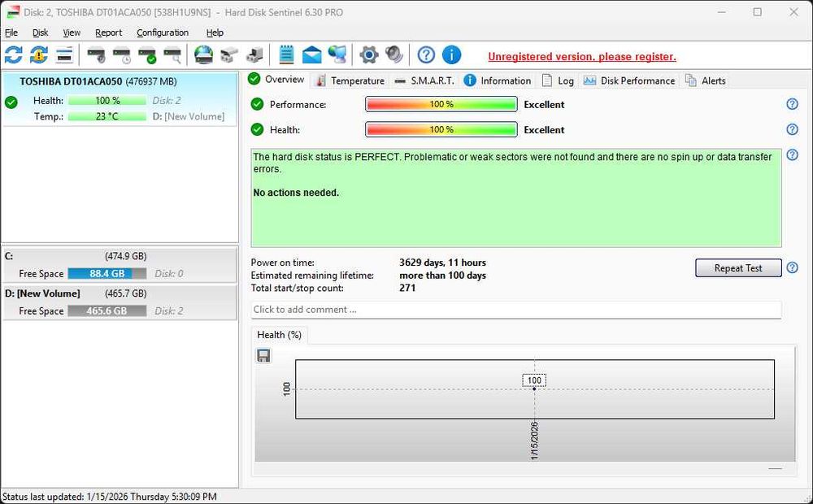Click the Health 100 % gradient bar in Overview
Viewport: 813px width, 504px height.
(441, 129)
